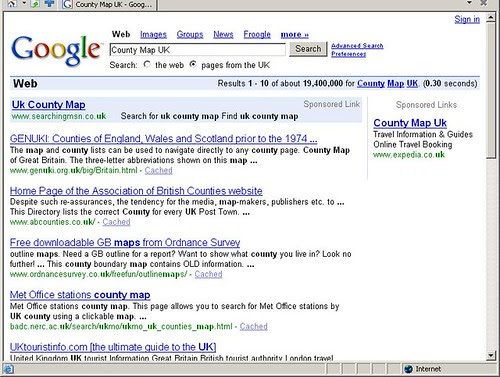Click the home icon in the toolbar
Screen dimensions: 500x377
12,4
